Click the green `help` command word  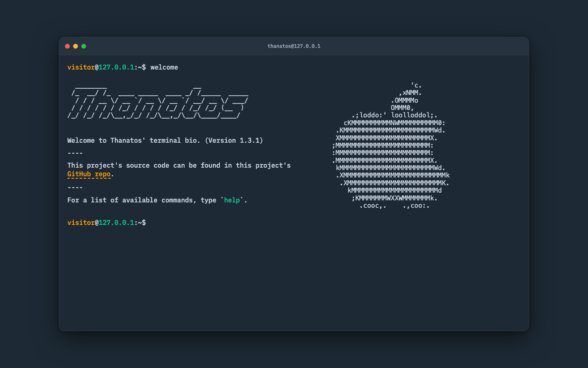click(232, 200)
